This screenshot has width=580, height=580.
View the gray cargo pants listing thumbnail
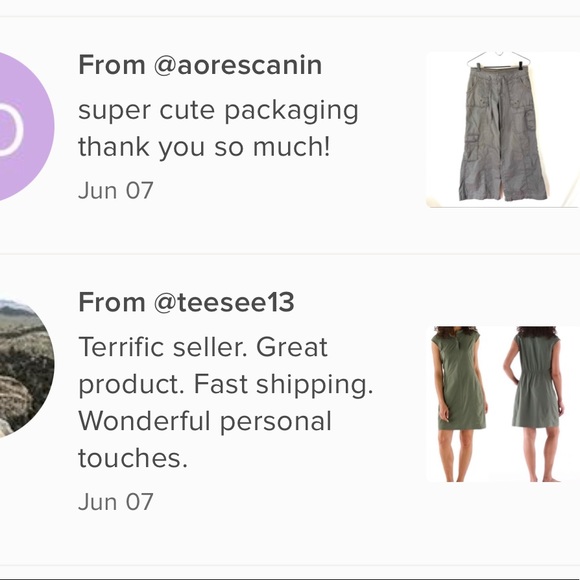[x=503, y=129]
